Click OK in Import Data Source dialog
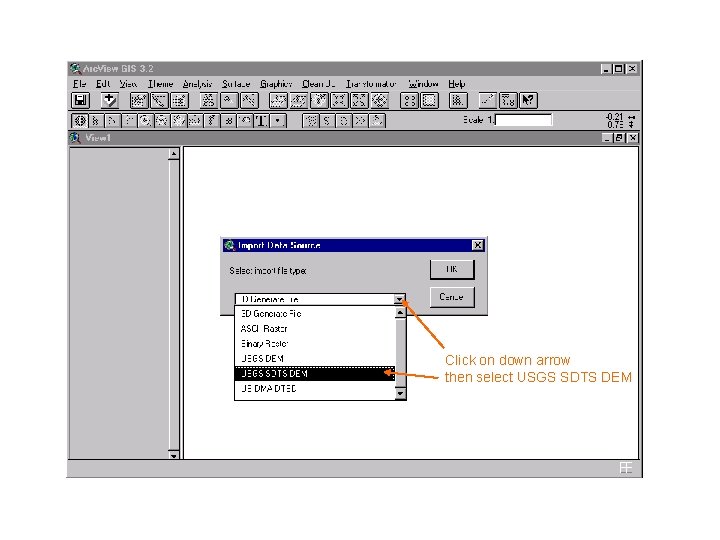This screenshot has width=720, height=540. tap(452, 270)
